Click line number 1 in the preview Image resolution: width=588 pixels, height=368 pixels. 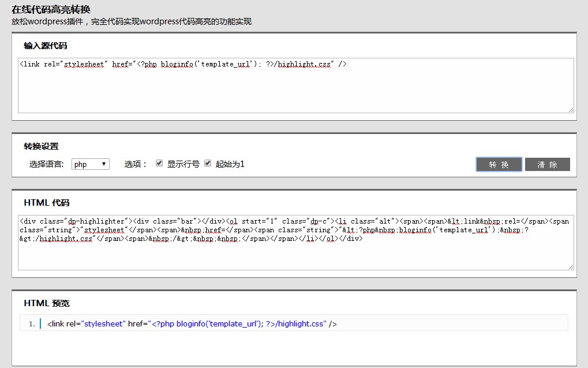click(32, 324)
